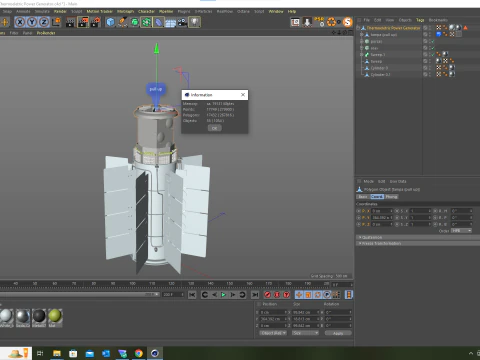Viewport: 480px width, 360px height.
Task: Toggle Scale keying icon
Action: 308,295
